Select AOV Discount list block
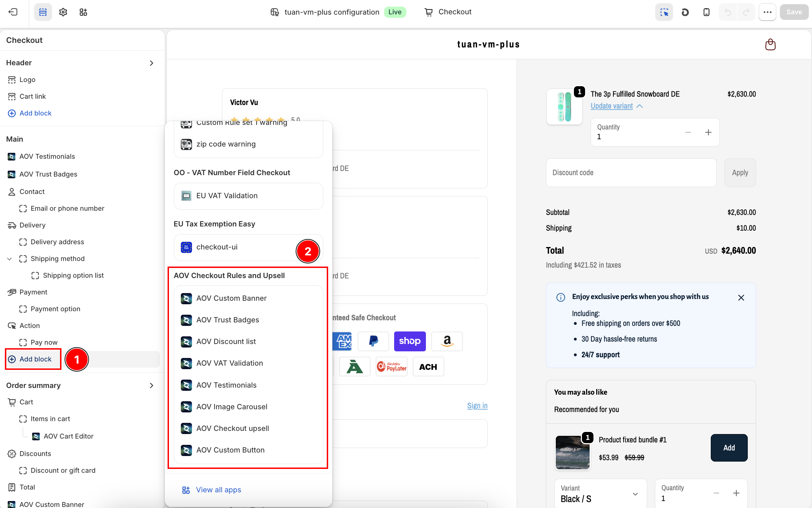Image resolution: width=812 pixels, height=508 pixels. (x=248, y=342)
